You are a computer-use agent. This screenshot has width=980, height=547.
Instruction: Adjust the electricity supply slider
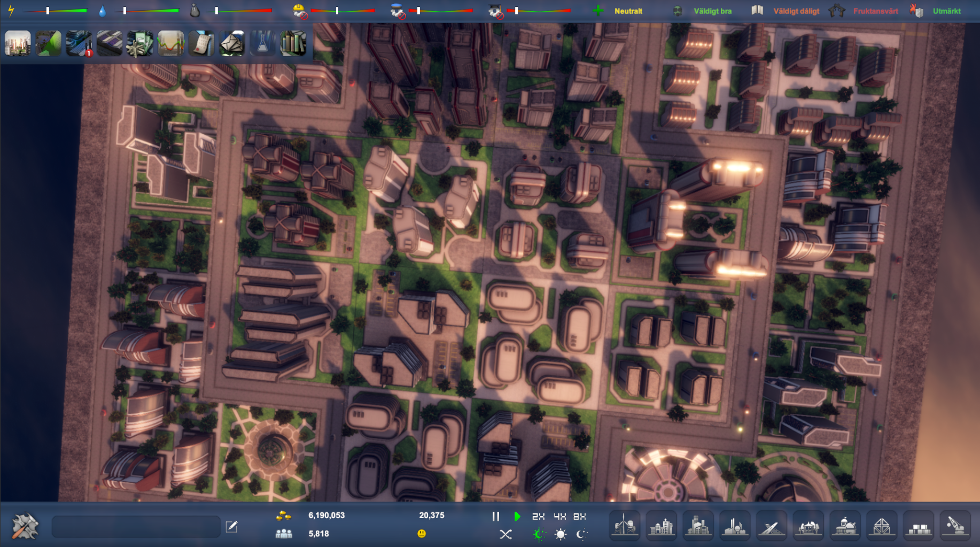click(x=55, y=11)
